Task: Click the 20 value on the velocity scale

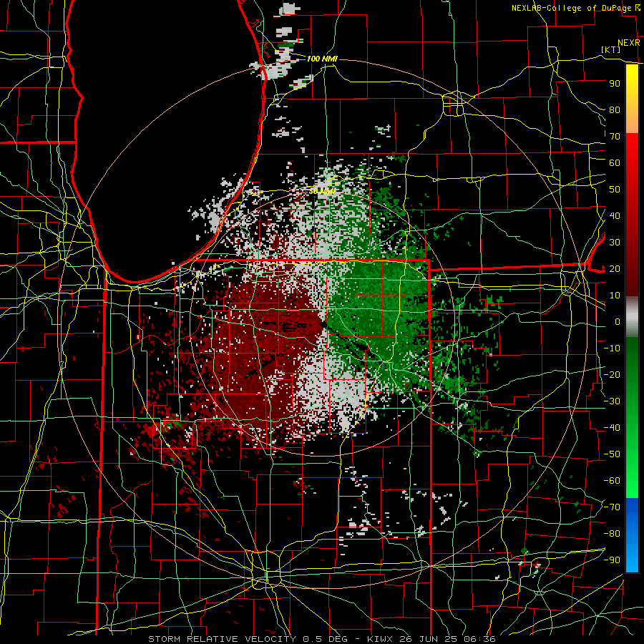Action: pyautogui.click(x=615, y=269)
